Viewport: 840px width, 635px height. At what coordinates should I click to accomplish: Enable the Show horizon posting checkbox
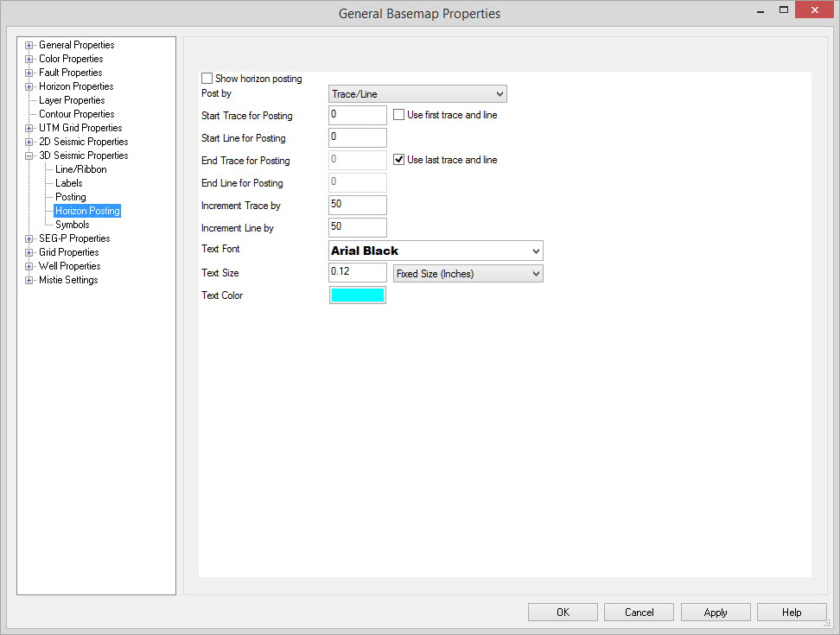coord(207,79)
